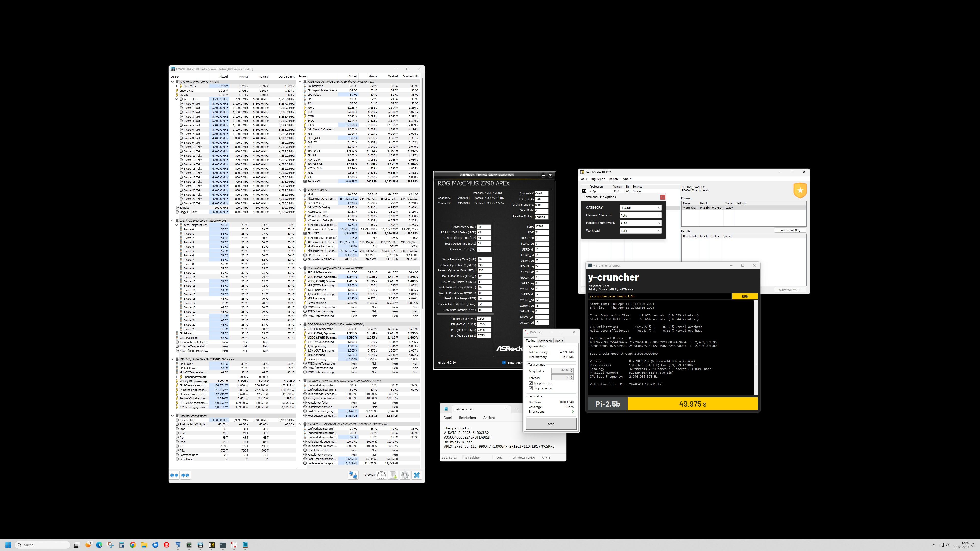Open the CATEGORY Pi-2.5b dropdown

(641, 208)
